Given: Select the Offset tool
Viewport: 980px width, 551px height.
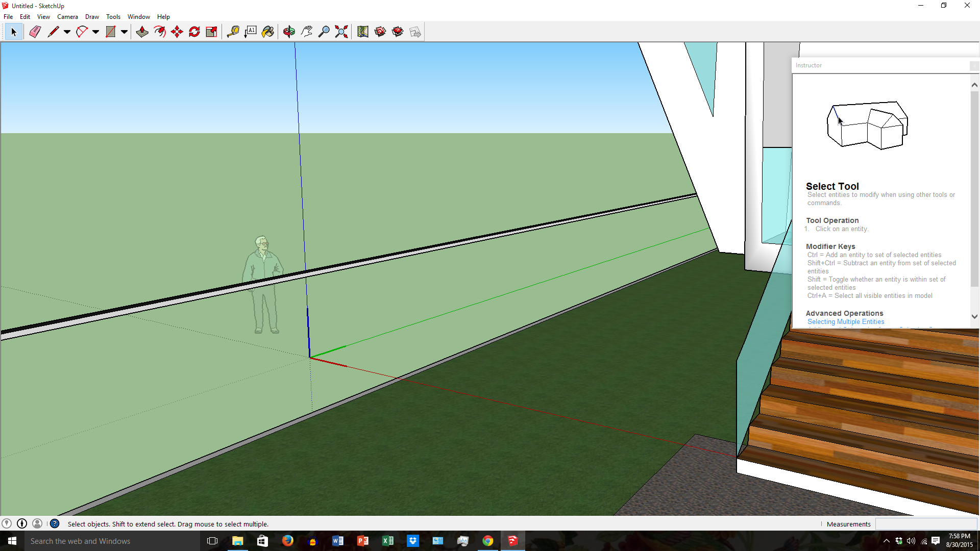Looking at the screenshot, I should tap(160, 32).
